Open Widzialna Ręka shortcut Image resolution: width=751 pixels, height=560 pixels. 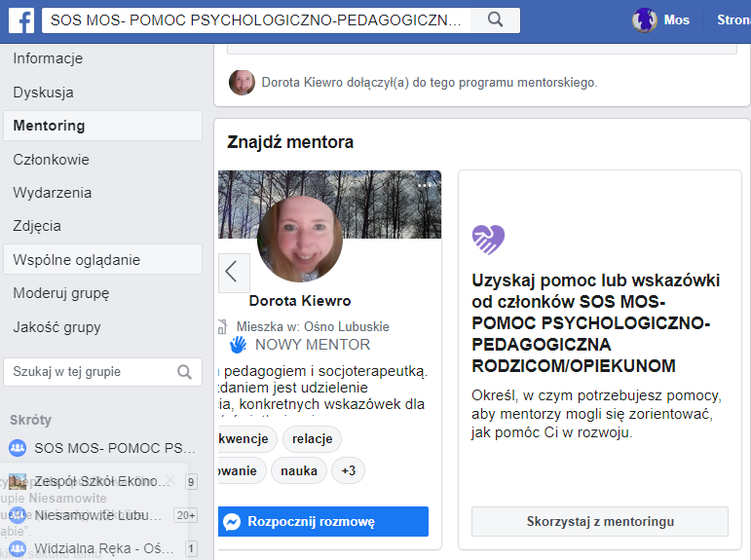point(104,548)
